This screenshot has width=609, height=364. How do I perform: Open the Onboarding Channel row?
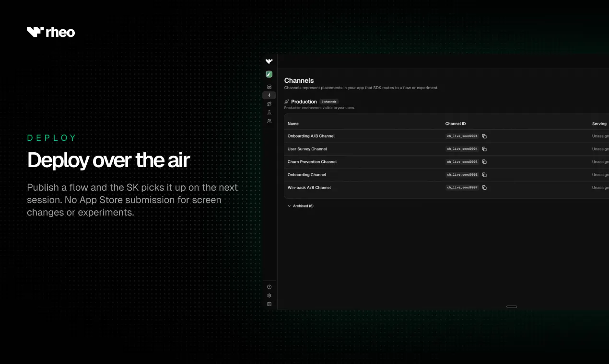446,175
